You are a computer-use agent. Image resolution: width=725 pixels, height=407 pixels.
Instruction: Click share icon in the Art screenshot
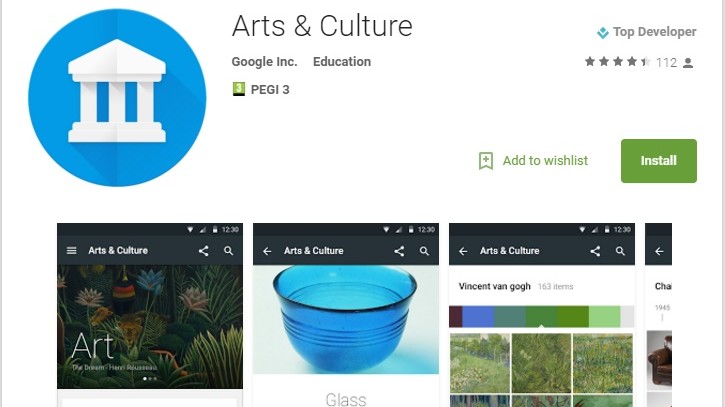[203, 251]
